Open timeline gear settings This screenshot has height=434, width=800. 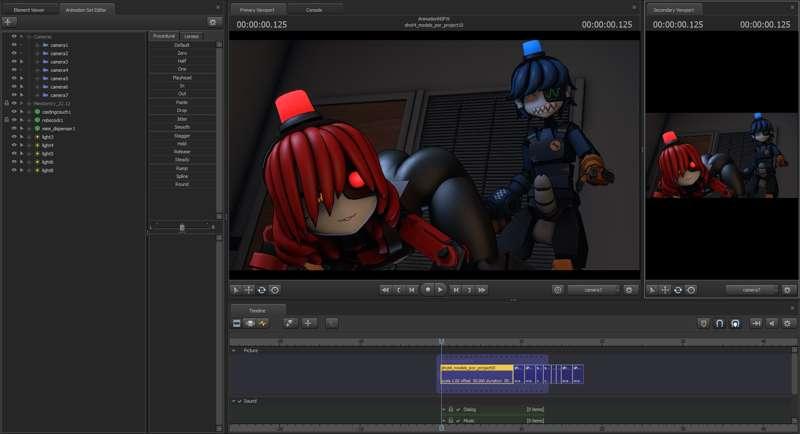click(x=788, y=323)
